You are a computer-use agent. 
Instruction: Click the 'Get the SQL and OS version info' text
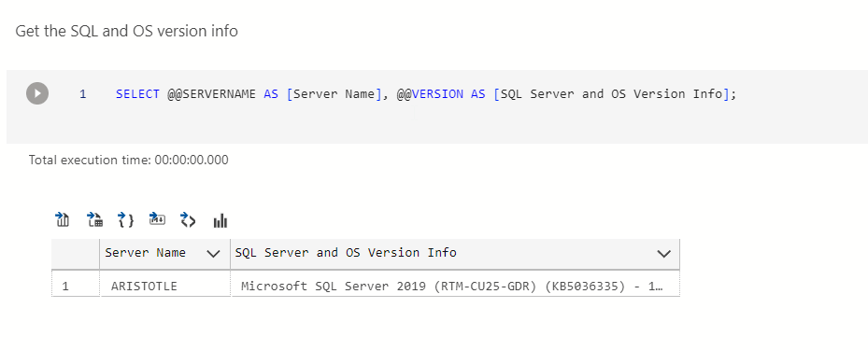pos(127,31)
